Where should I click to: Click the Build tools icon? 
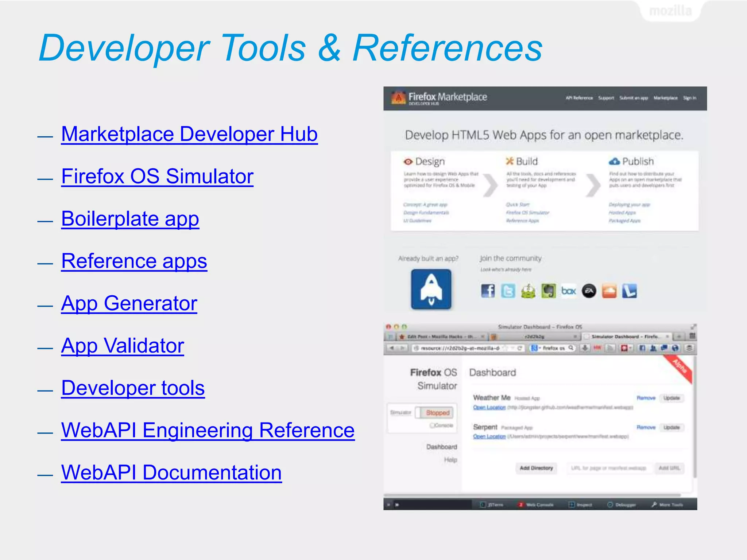click(510, 161)
